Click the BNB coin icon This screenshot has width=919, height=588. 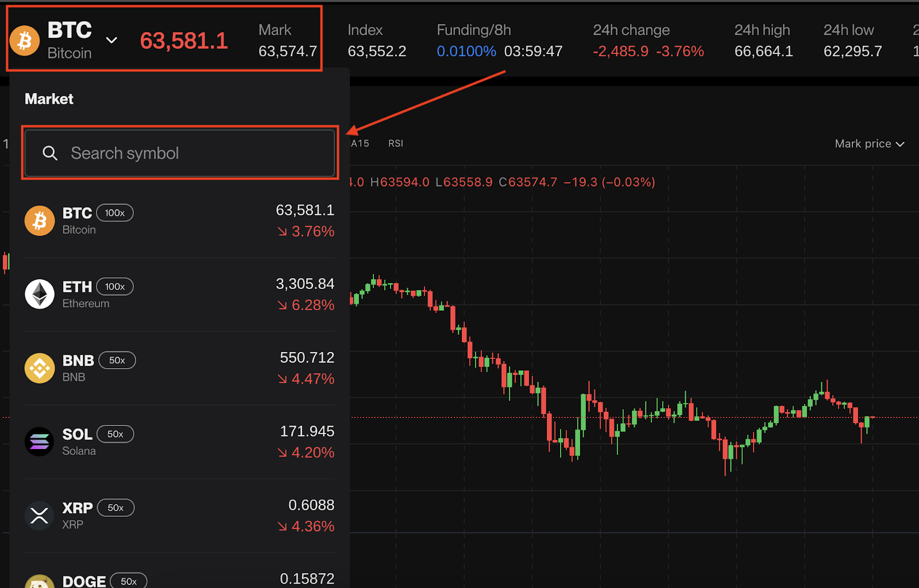point(40,368)
